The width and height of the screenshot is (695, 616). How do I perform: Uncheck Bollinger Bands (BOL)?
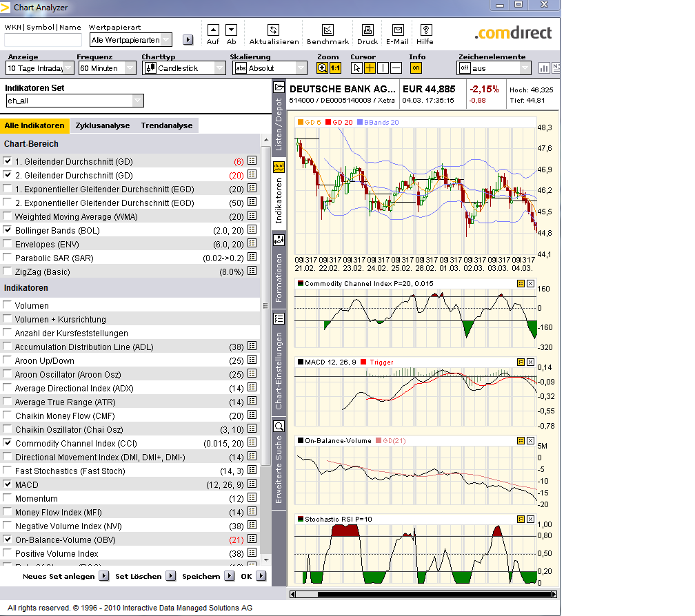tap(8, 230)
